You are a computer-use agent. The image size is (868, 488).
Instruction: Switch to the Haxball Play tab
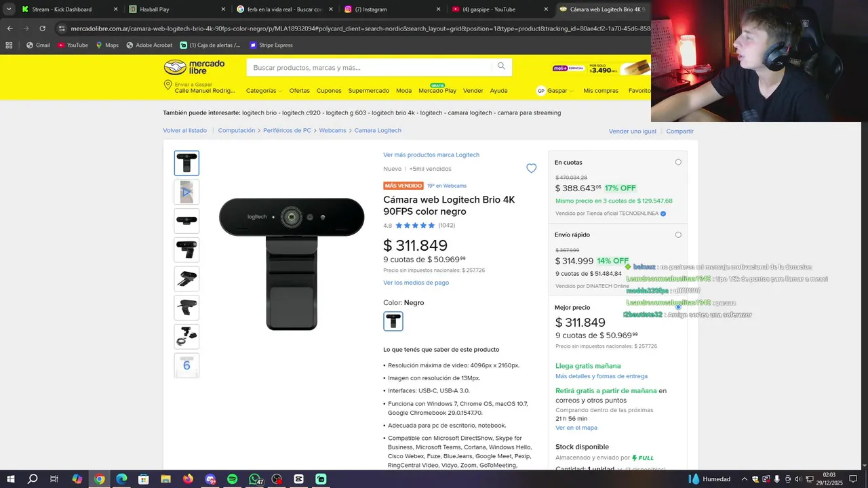pos(176,9)
